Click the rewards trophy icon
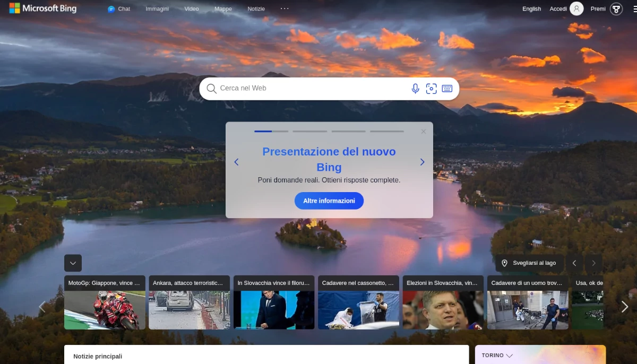This screenshot has height=364, width=637. 616,8
